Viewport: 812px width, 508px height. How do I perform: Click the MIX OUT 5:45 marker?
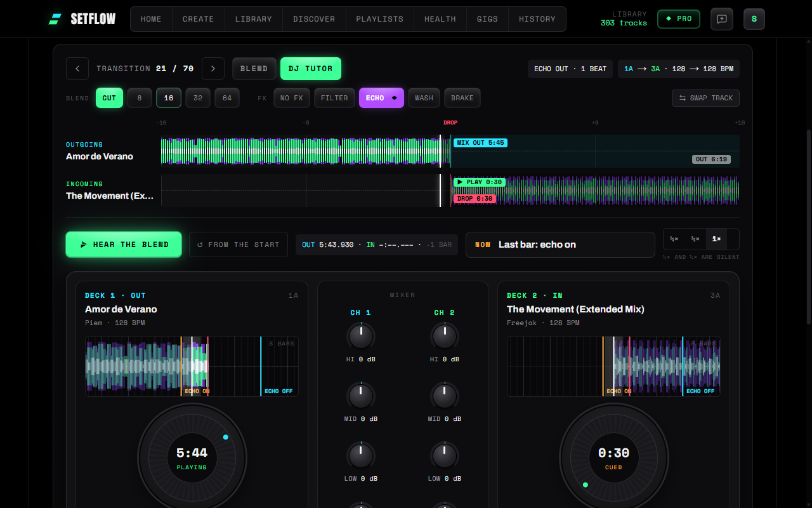(x=480, y=143)
